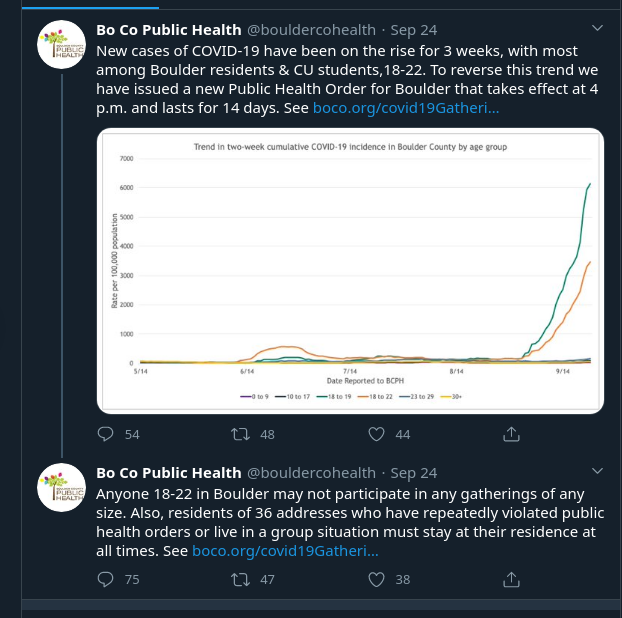Like the tweet about gathering restrictions

coord(377,579)
